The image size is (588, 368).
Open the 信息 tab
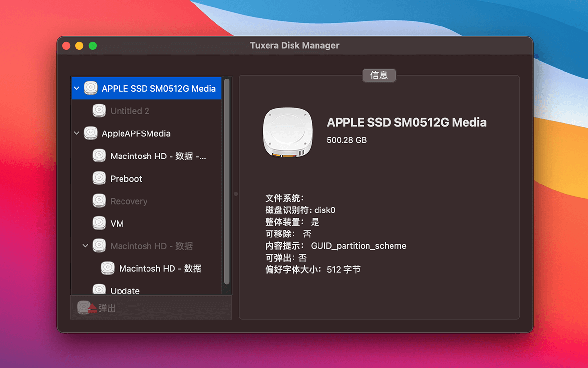[379, 75]
